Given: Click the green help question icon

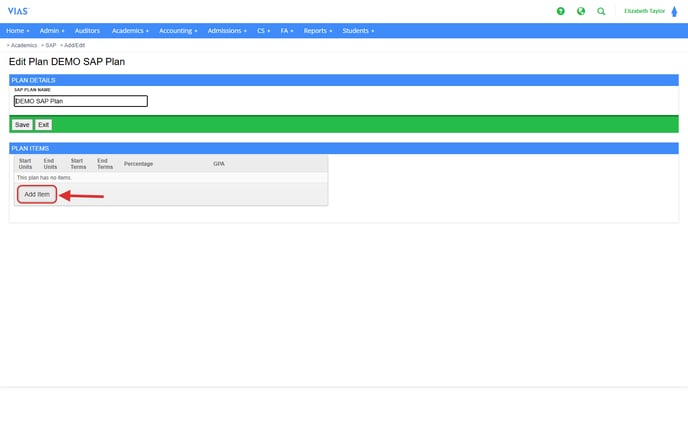Looking at the screenshot, I should point(561,11).
